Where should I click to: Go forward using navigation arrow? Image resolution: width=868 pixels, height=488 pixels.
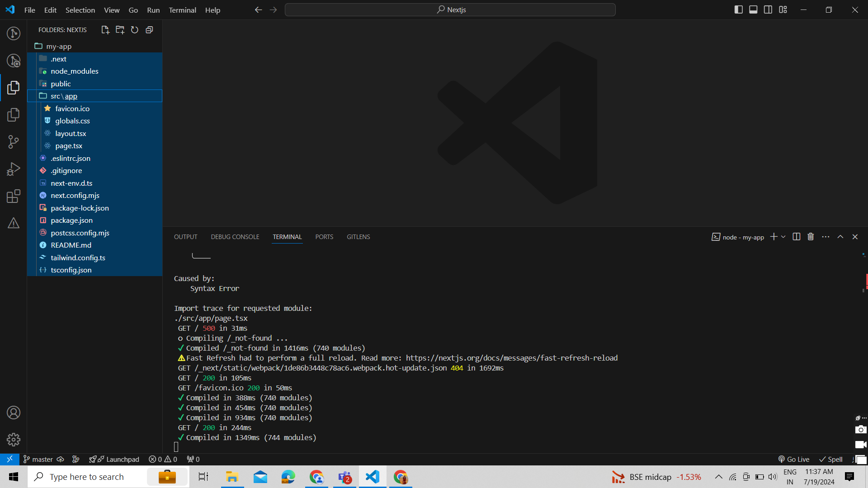(273, 10)
